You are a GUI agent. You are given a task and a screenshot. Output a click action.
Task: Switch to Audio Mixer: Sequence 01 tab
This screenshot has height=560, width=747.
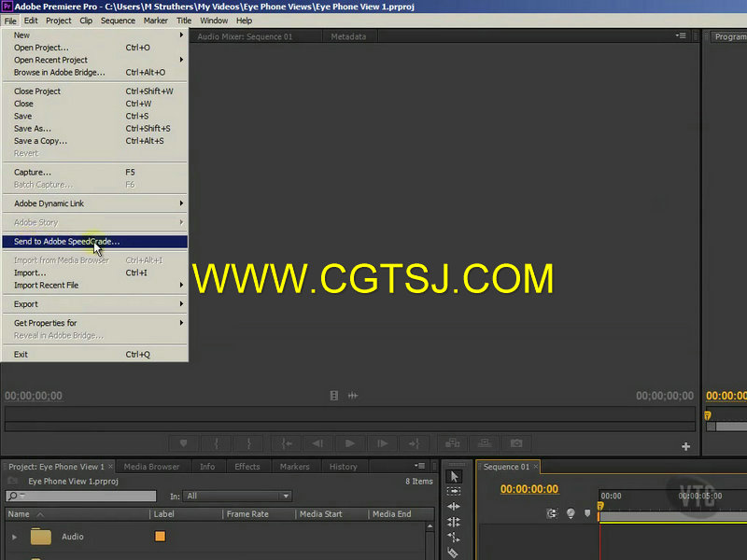(x=245, y=36)
